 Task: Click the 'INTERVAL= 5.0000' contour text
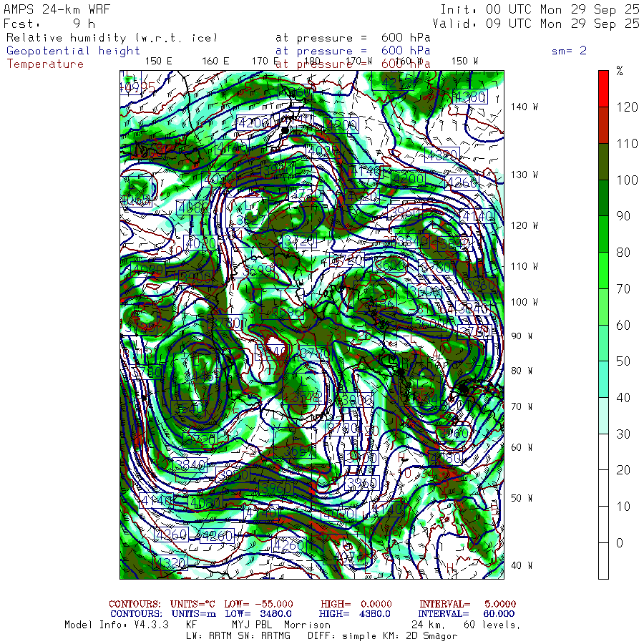point(468,604)
